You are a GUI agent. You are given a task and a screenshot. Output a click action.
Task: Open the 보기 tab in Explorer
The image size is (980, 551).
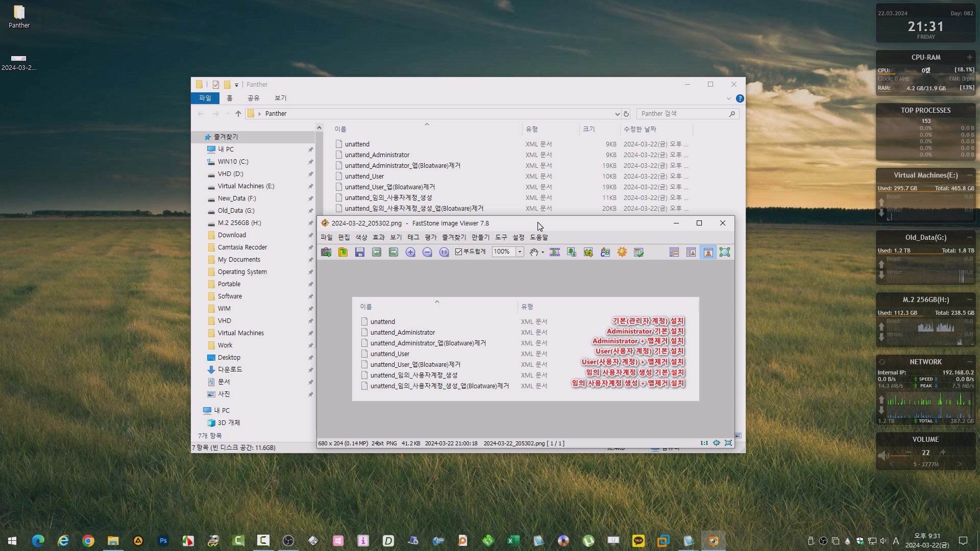(x=280, y=98)
